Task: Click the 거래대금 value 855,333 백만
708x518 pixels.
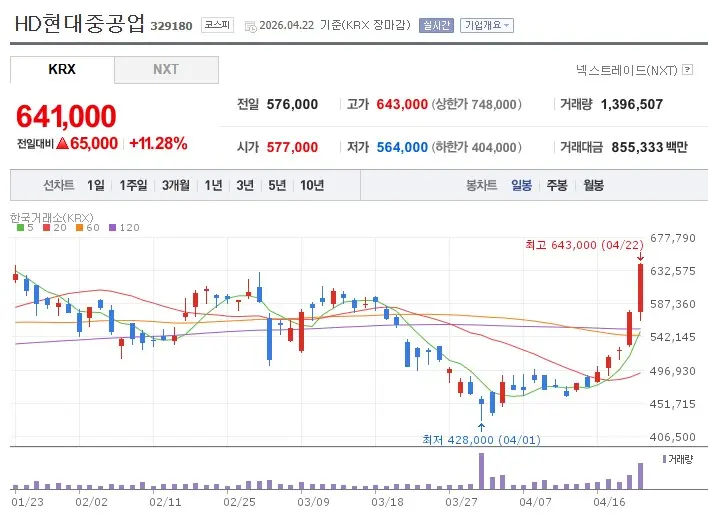Action: 650,147
